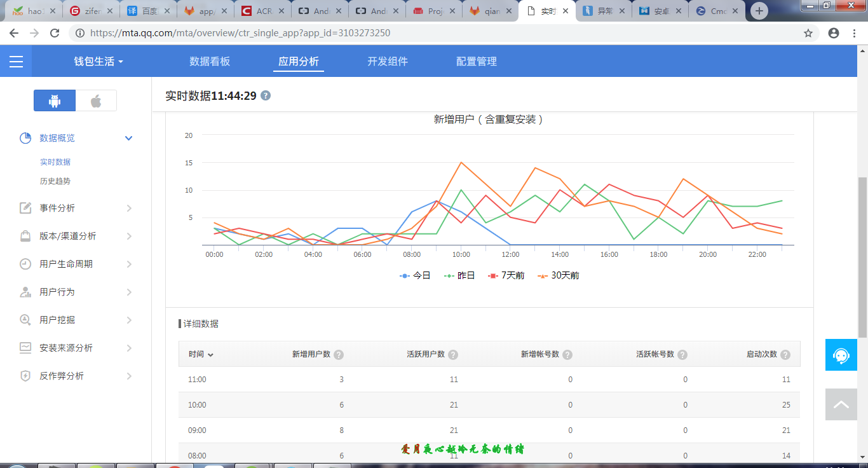This screenshot has height=468, width=868.
Task: Open the customer service headset widget
Action: (841, 355)
